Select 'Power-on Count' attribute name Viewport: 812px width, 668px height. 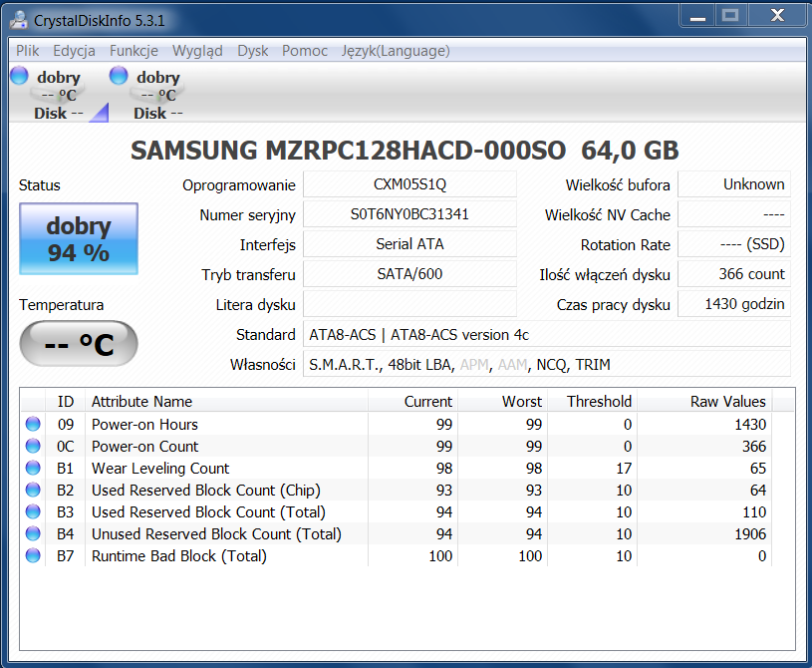coord(145,447)
